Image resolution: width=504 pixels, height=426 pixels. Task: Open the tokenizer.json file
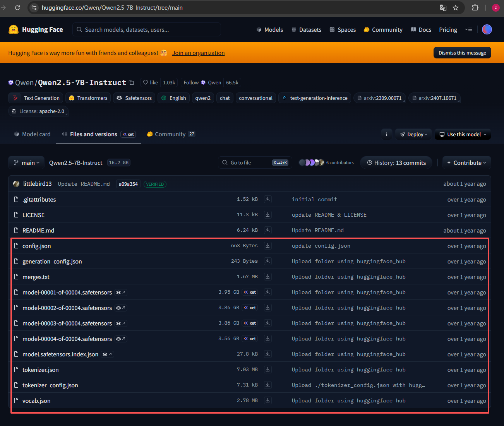(41, 370)
